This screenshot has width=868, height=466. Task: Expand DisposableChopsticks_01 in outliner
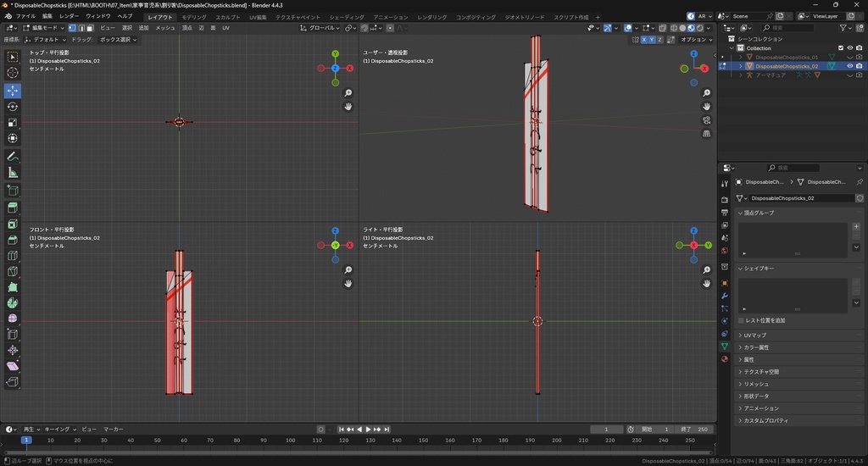click(x=741, y=57)
